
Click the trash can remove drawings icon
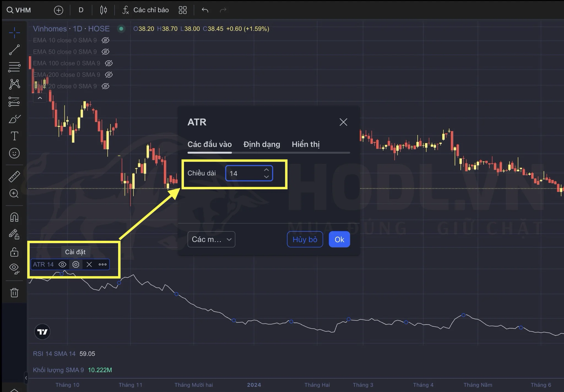[x=14, y=293]
